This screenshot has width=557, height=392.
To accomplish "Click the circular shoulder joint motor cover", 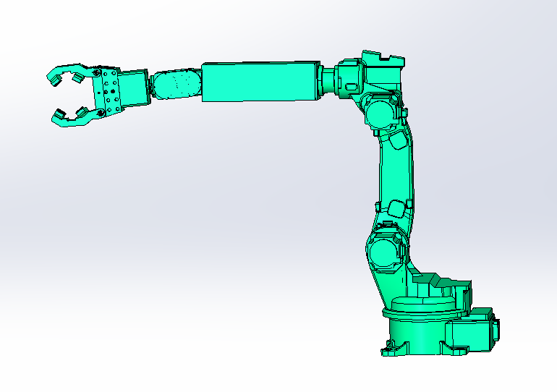I will tap(383, 253).
